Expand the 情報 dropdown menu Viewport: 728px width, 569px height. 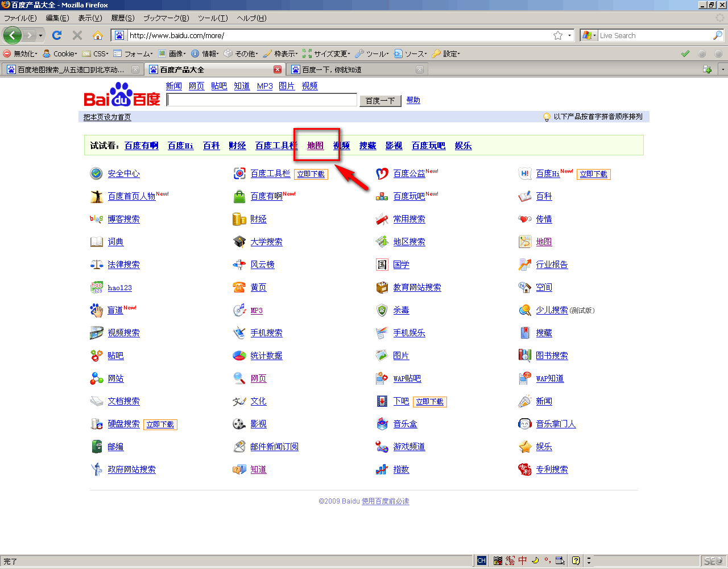tap(205, 53)
